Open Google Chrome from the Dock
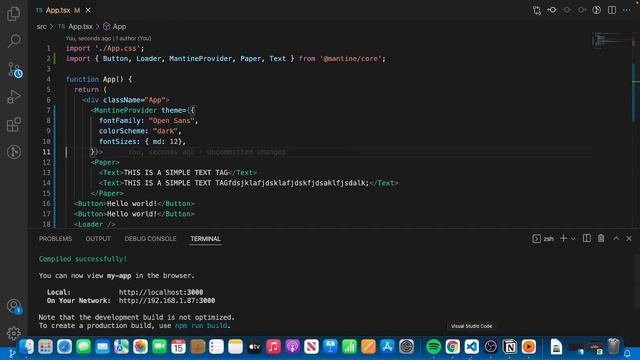The image size is (640, 360). point(453,347)
